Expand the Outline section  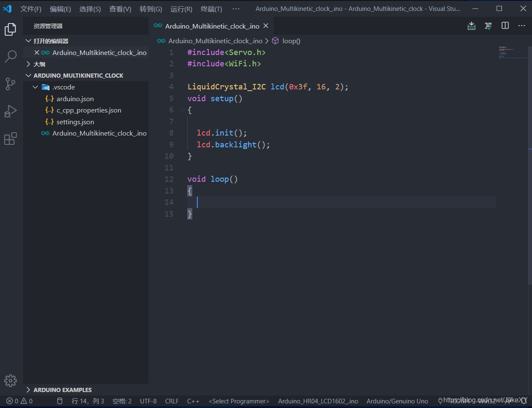(29, 64)
